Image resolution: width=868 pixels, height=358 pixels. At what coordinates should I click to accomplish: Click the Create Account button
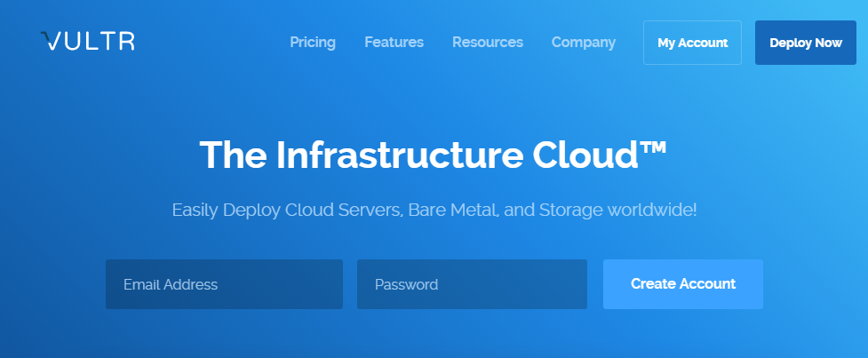pos(683,284)
